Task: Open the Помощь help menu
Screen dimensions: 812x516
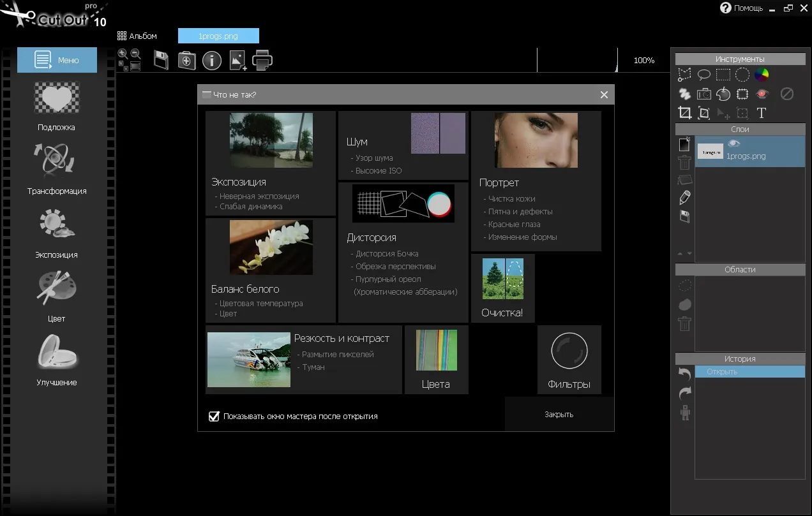Action: (741, 8)
